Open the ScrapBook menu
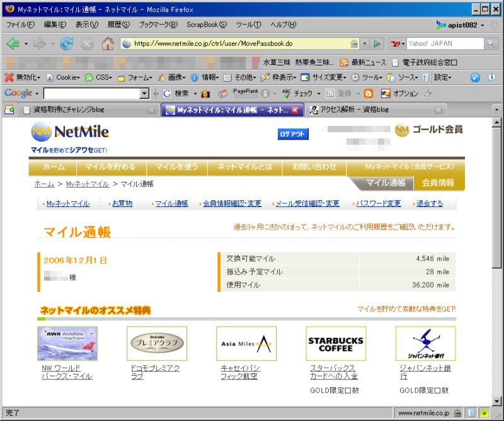Screen dimensions: 504x421 pos(207,25)
